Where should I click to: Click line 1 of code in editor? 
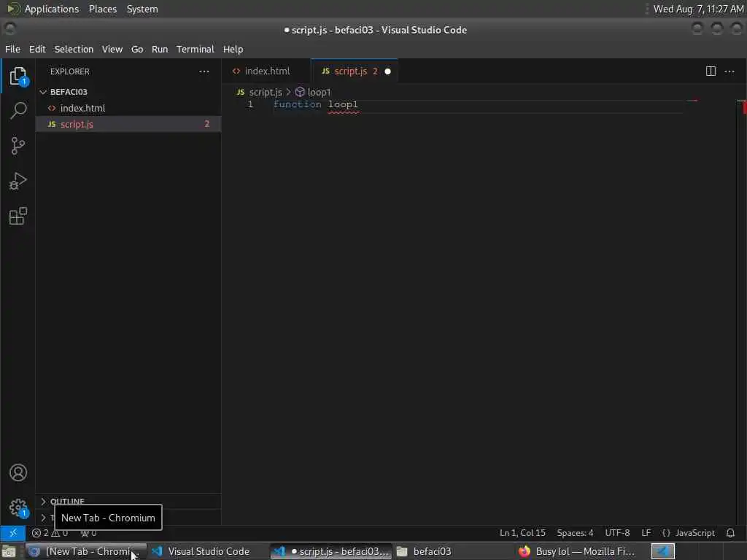[315, 104]
